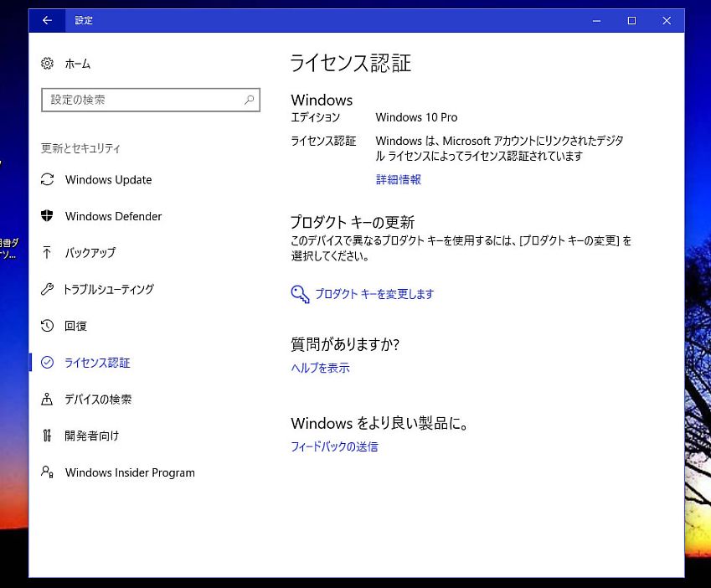Click the 設定の検索 search field
Viewport: 711px width, 588px height.
click(151, 100)
